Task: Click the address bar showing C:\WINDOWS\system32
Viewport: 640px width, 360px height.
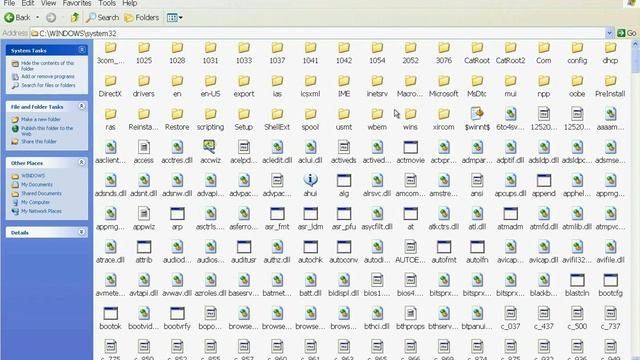Action: tap(318, 33)
